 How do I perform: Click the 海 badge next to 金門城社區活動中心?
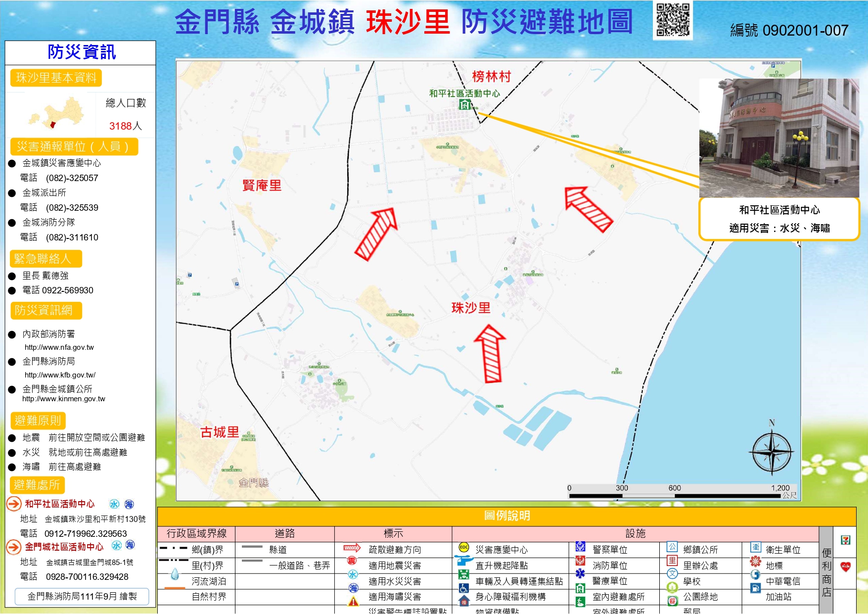(130, 545)
